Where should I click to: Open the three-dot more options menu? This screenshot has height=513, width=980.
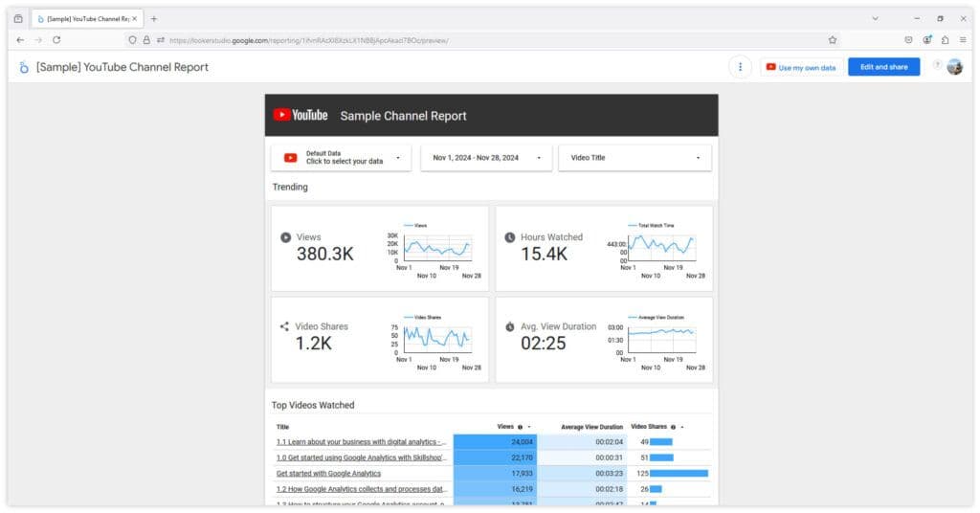tap(740, 67)
